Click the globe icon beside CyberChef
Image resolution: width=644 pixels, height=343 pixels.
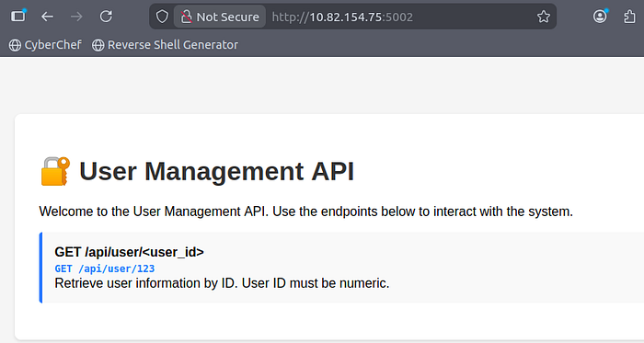[x=16, y=45]
